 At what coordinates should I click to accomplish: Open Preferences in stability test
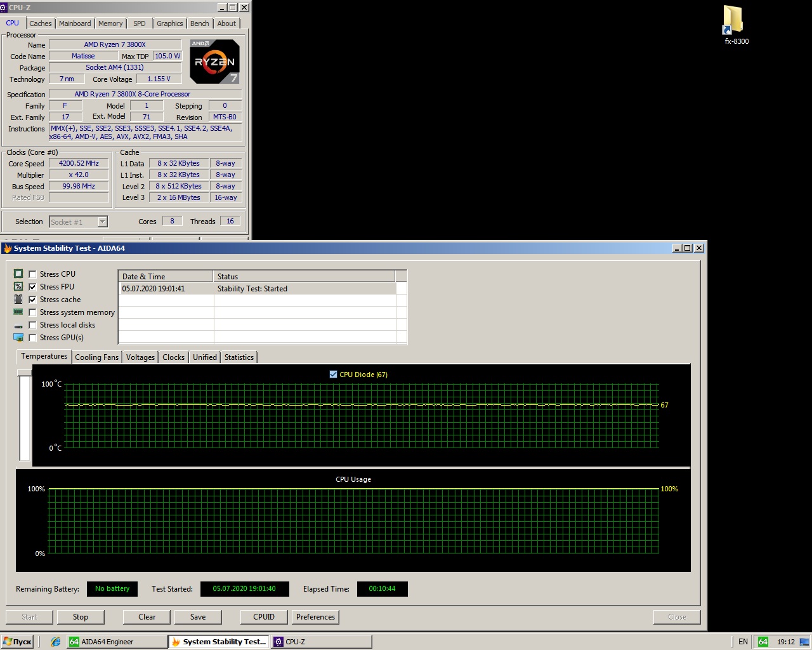pyautogui.click(x=315, y=617)
